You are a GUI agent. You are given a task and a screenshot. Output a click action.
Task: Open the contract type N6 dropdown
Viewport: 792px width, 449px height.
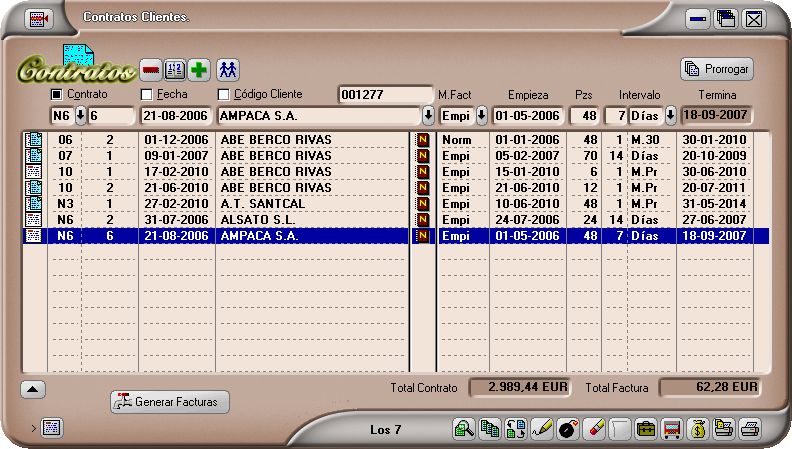[x=81, y=115]
